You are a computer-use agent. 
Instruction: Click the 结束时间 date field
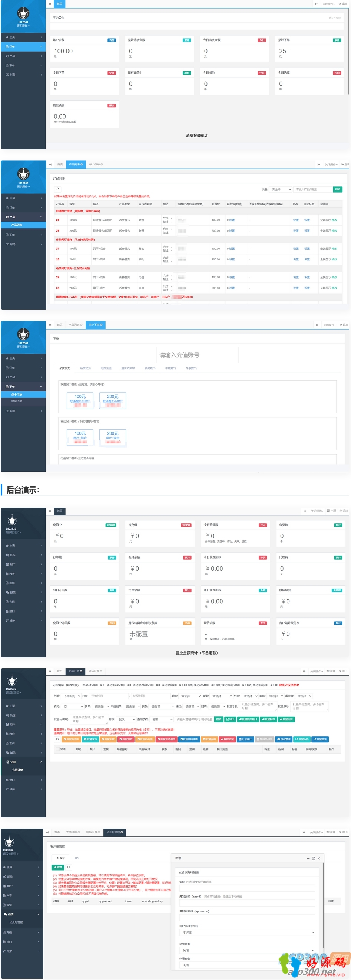click(151, 696)
